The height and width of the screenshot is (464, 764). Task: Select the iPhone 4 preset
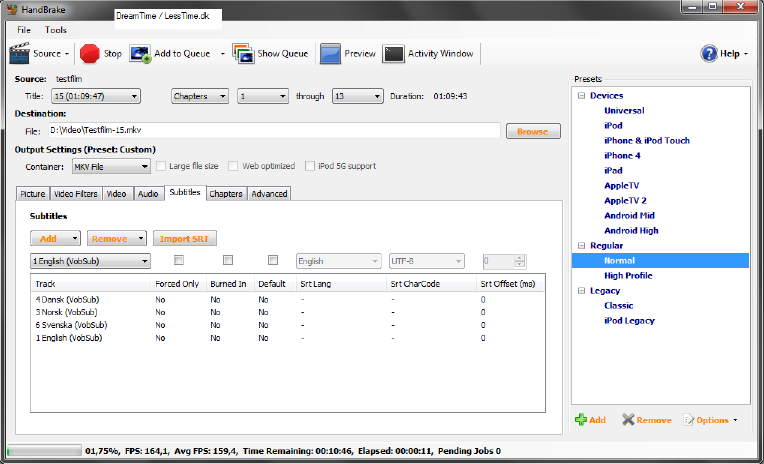[x=622, y=156]
